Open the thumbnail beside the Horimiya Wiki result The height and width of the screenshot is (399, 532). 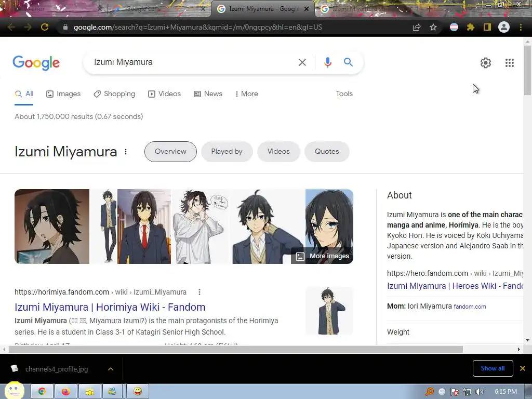pos(329,311)
